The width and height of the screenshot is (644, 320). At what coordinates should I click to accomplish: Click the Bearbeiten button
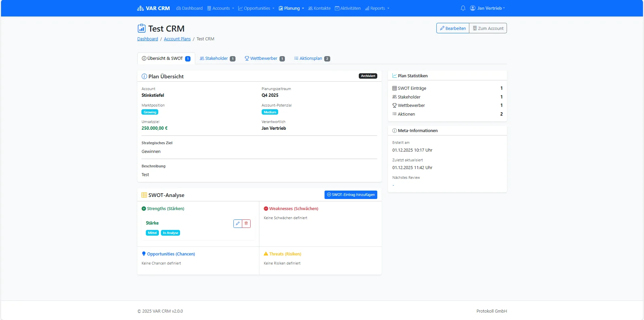452,28
